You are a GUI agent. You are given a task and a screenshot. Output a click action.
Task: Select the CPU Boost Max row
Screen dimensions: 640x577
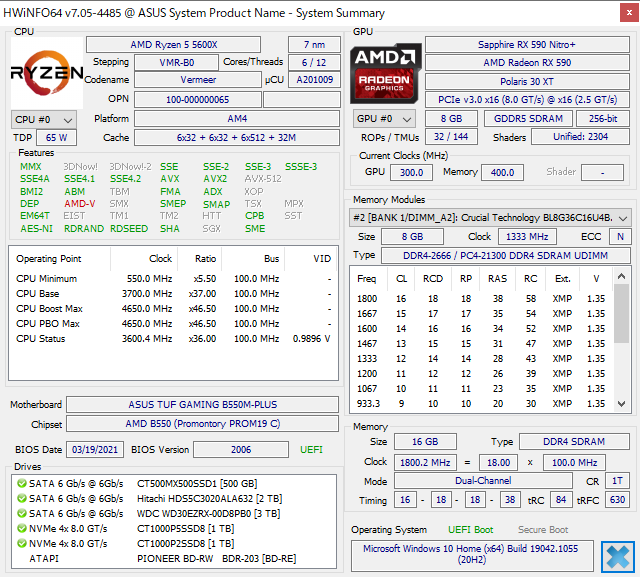click(x=173, y=308)
